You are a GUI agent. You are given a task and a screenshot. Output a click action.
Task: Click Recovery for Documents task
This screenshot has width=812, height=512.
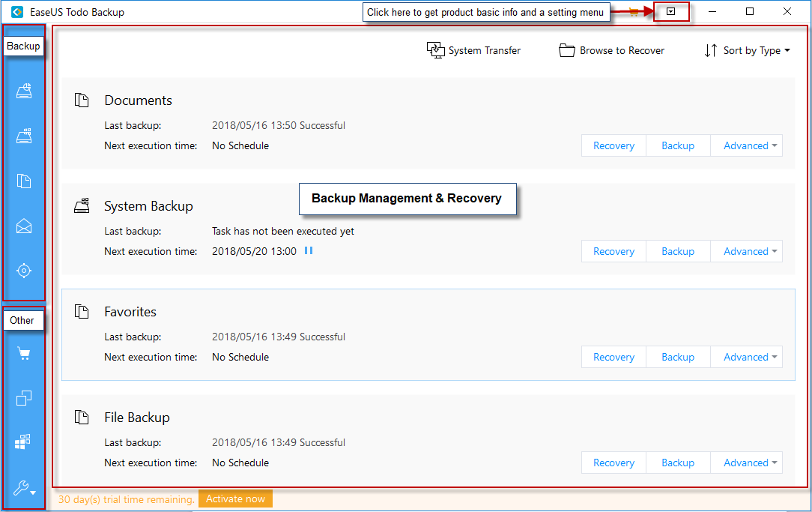[x=613, y=145]
